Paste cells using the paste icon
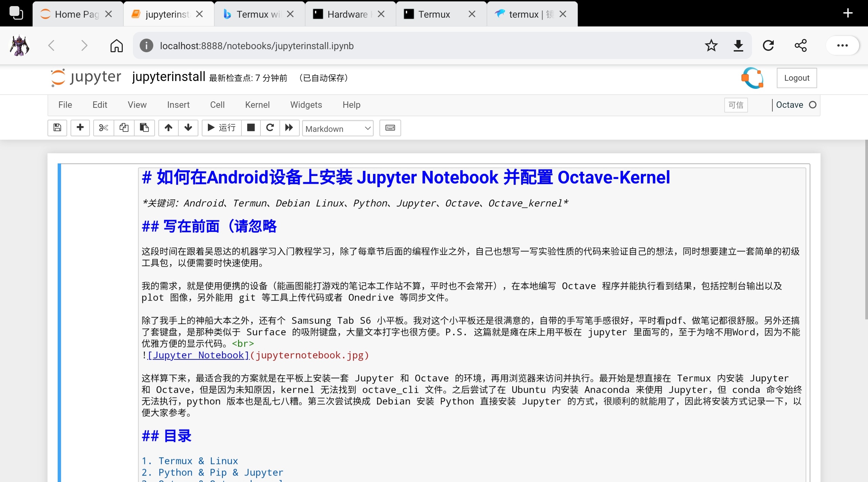The height and width of the screenshot is (482, 868). pos(144,128)
